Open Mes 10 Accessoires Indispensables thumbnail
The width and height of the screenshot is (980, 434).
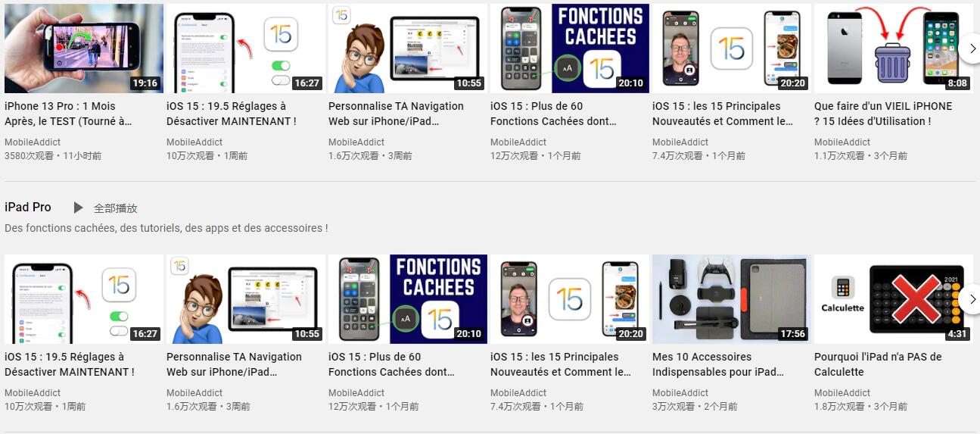[x=732, y=299]
